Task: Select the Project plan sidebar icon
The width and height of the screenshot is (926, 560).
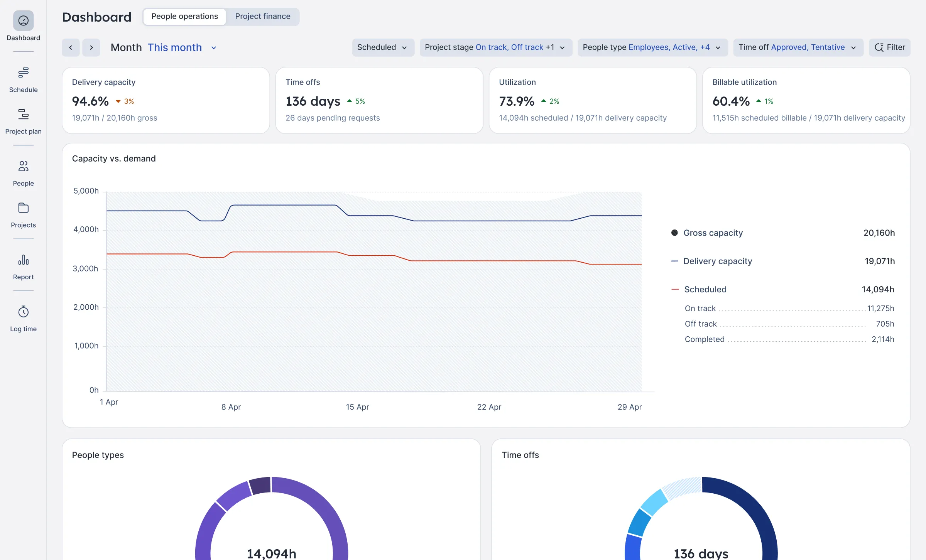Action: [x=23, y=120]
